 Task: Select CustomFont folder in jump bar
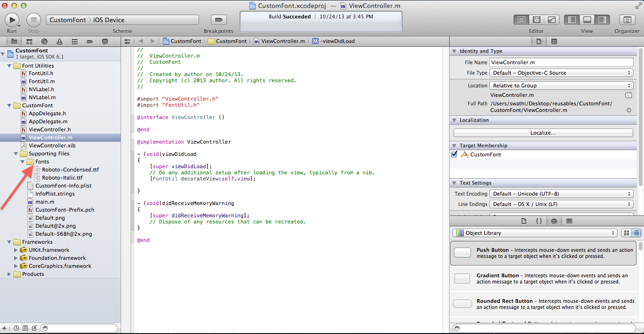click(228, 41)
